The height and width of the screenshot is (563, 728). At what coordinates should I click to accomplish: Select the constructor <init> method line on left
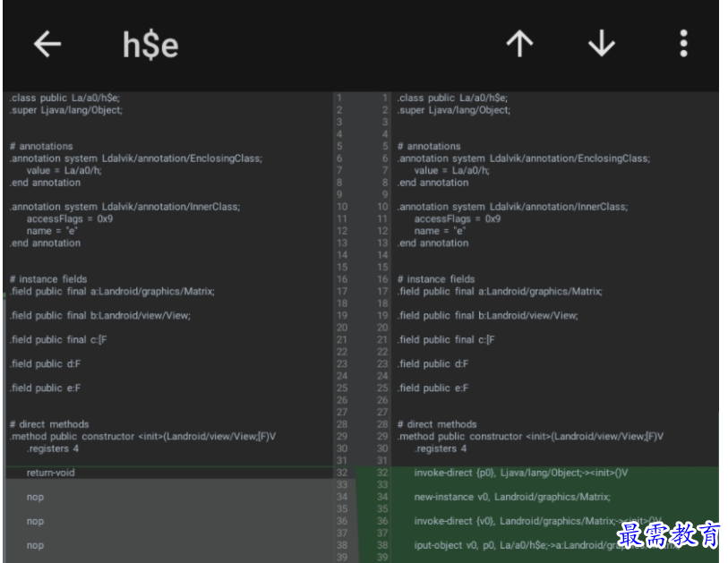[142, 436]
